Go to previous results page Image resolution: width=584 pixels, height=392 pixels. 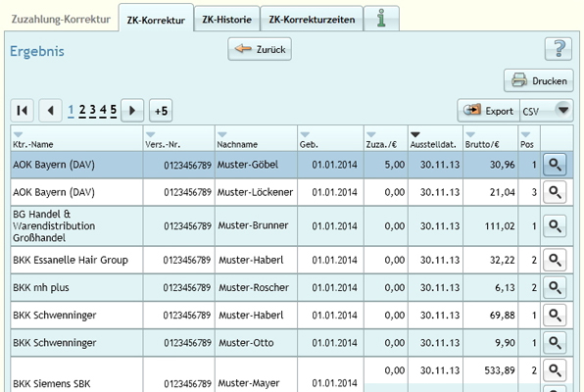coord(50,111)
